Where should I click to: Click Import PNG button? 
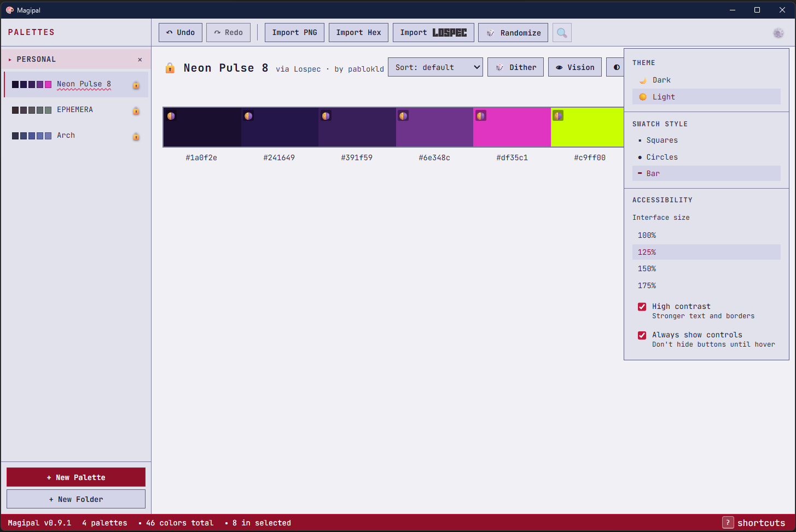[x=295, y=33]
